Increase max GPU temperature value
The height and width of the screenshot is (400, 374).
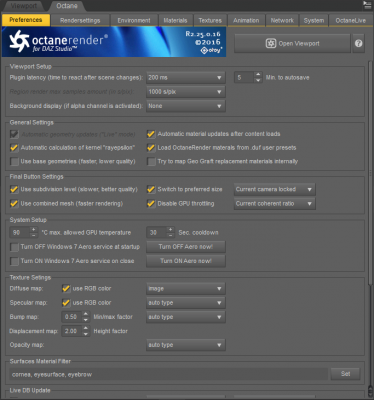[x=33, y=230]
